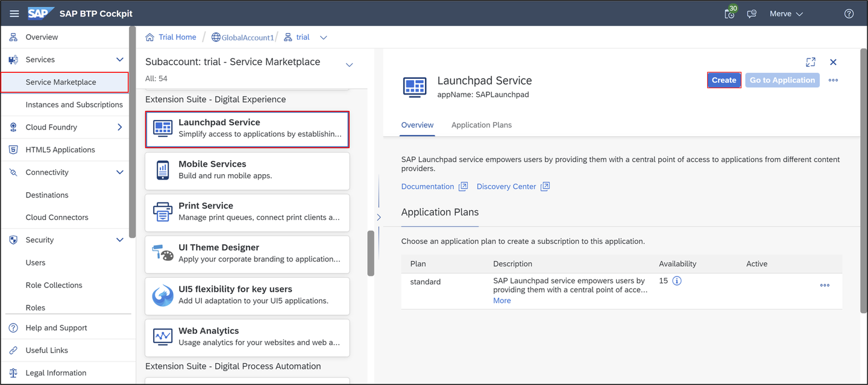
Task: Close the Launchpad Service detail panel
Action: [833, 62]
